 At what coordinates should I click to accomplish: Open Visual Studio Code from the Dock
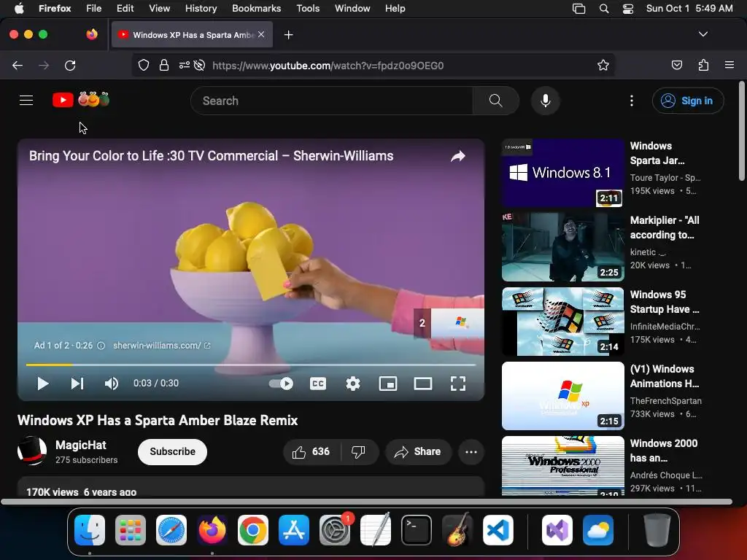click(498, 530)
